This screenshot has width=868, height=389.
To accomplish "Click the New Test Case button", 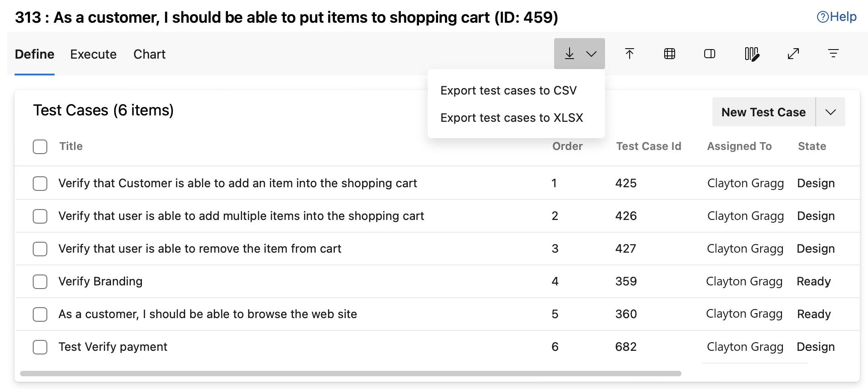I will [x=763, y=112].
